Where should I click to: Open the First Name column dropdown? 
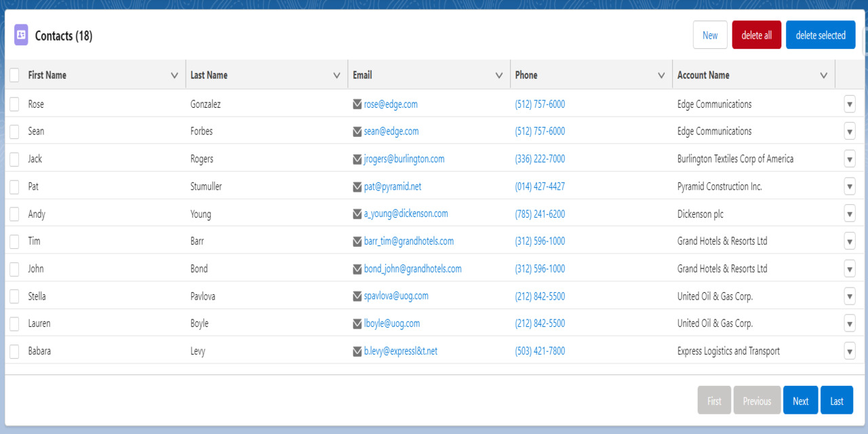coord(175,75)
